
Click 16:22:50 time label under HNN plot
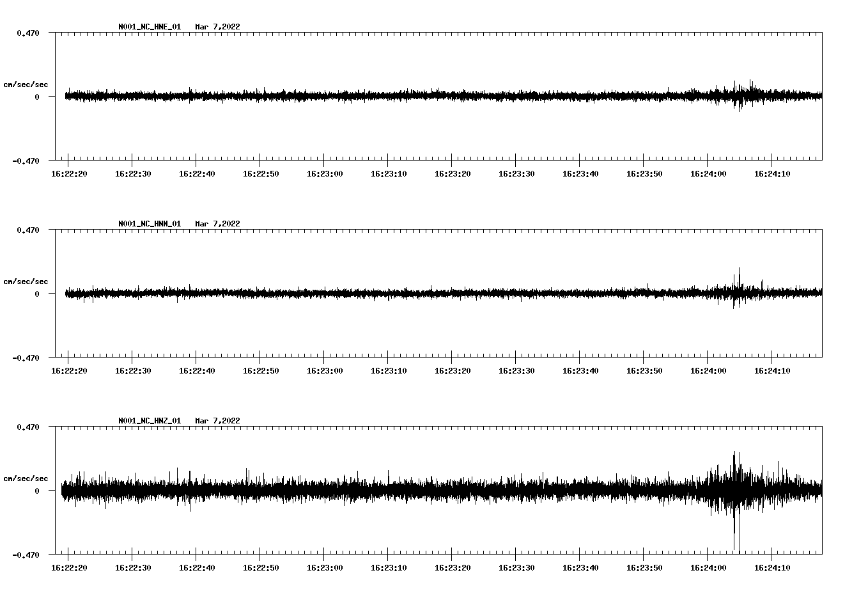[x=261, y=370]
